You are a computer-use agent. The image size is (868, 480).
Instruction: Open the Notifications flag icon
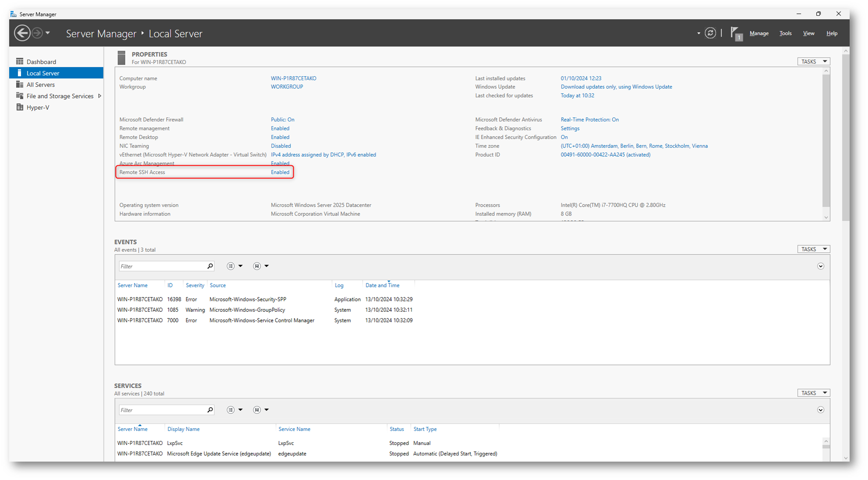[x=736, y=33]
